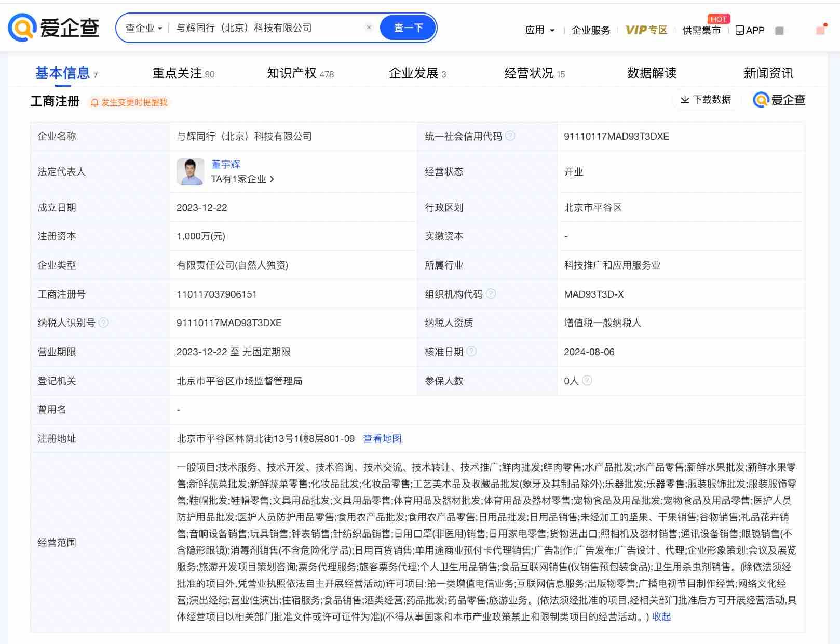Open 供需集市 in the top navigation
This screenshot has width=840, height=644.
(701, 30)
